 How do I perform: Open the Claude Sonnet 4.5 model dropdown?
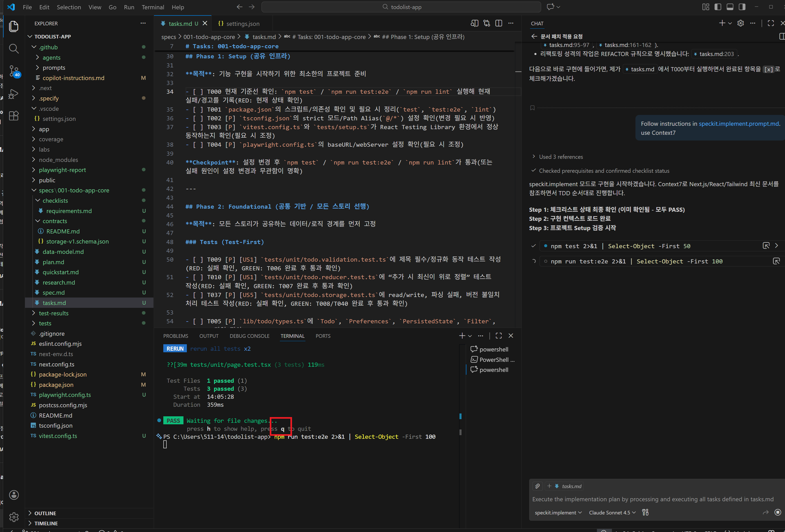coord(612,512)
